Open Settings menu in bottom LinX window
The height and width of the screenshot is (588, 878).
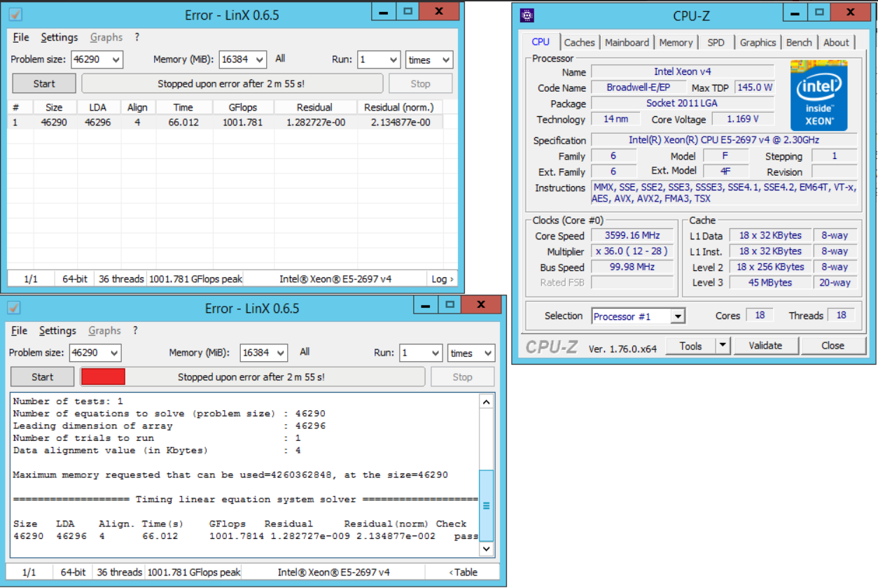(57, 330)
